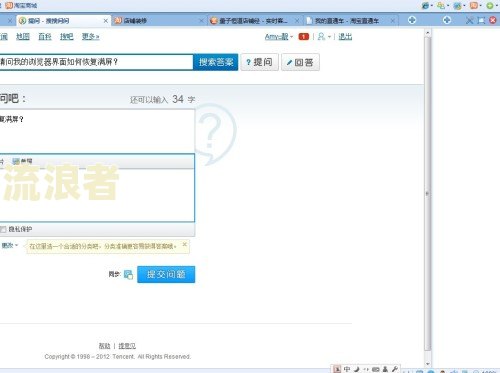Open the 地图 link
The width and height of the screenshot is (500, 373).
pos(23,36)
